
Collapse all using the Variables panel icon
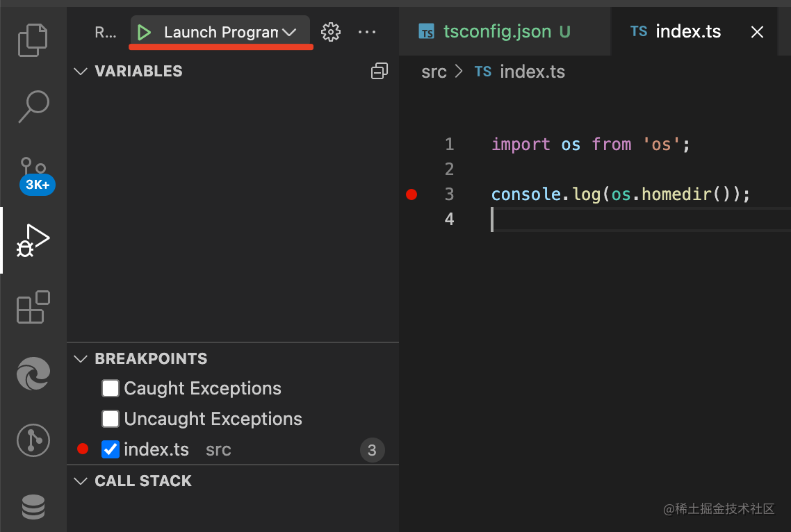(380, 71)
